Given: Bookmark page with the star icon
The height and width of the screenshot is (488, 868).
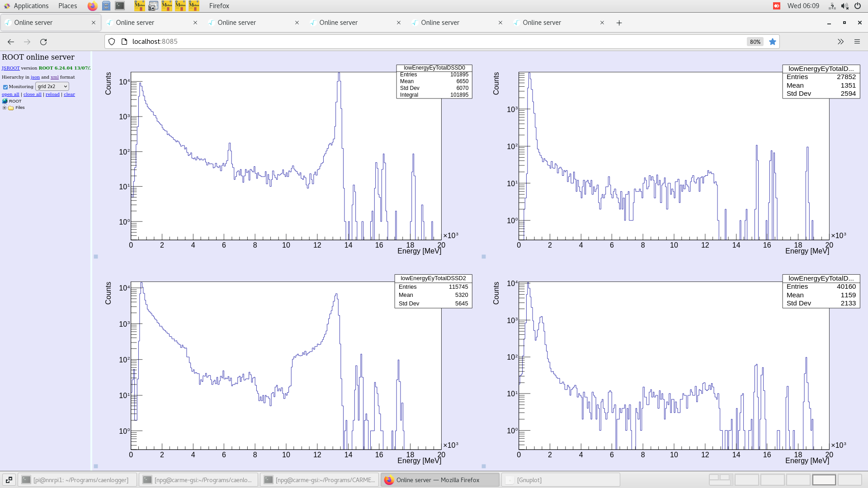Looking at the screenshot, I should click(773, 42).
